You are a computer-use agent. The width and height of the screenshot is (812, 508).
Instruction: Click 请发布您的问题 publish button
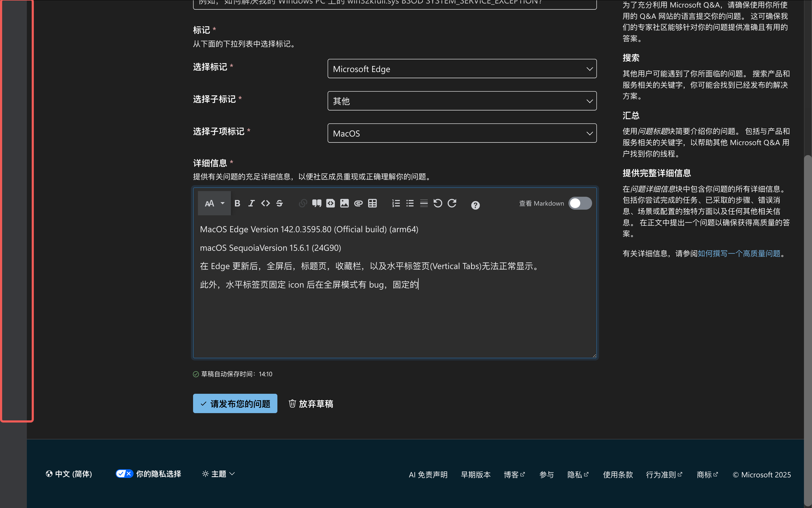(x=235, y=403)
